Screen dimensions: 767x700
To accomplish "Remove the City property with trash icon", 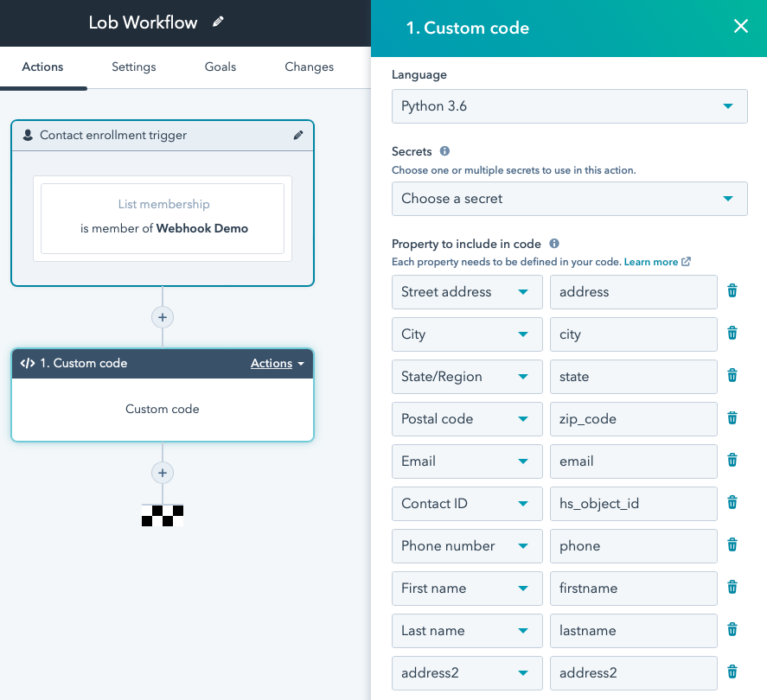I will tap(732, 334).
